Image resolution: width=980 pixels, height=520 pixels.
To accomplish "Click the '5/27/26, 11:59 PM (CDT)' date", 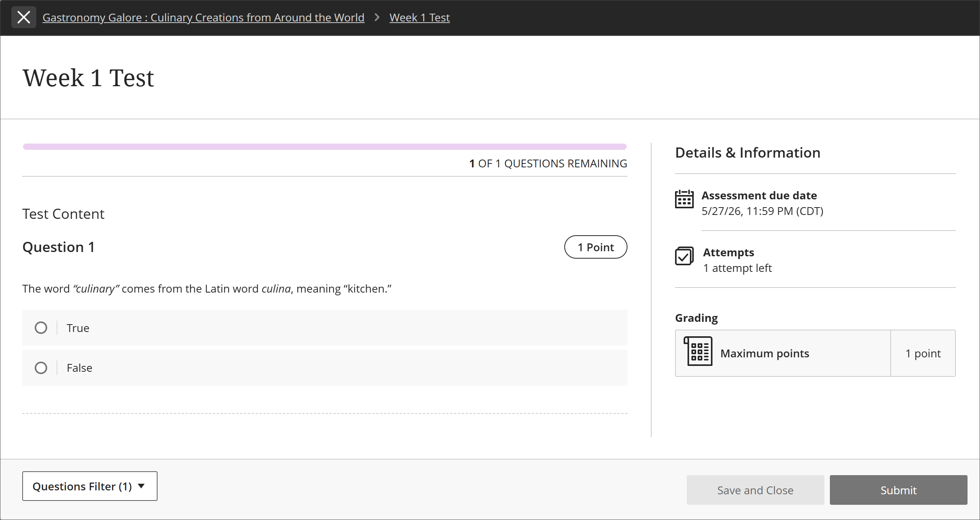I will pos(762,211).
